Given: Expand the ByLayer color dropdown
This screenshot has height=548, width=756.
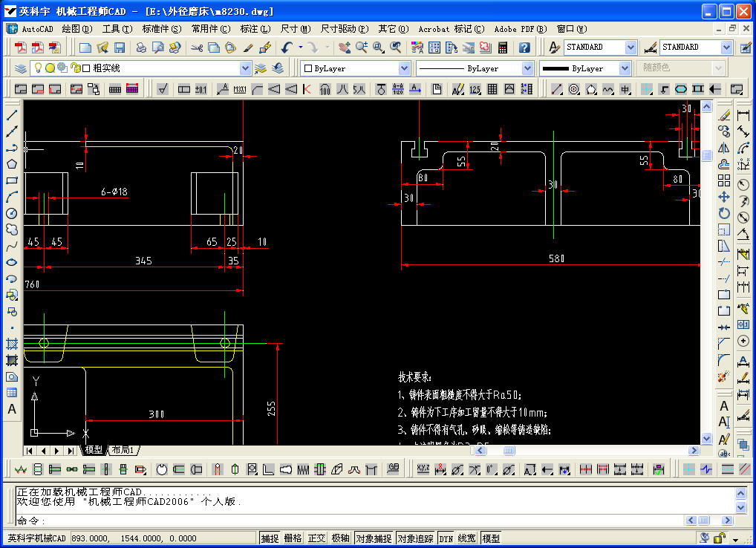Looking at the screenshot, I should (x=404, y=68).
